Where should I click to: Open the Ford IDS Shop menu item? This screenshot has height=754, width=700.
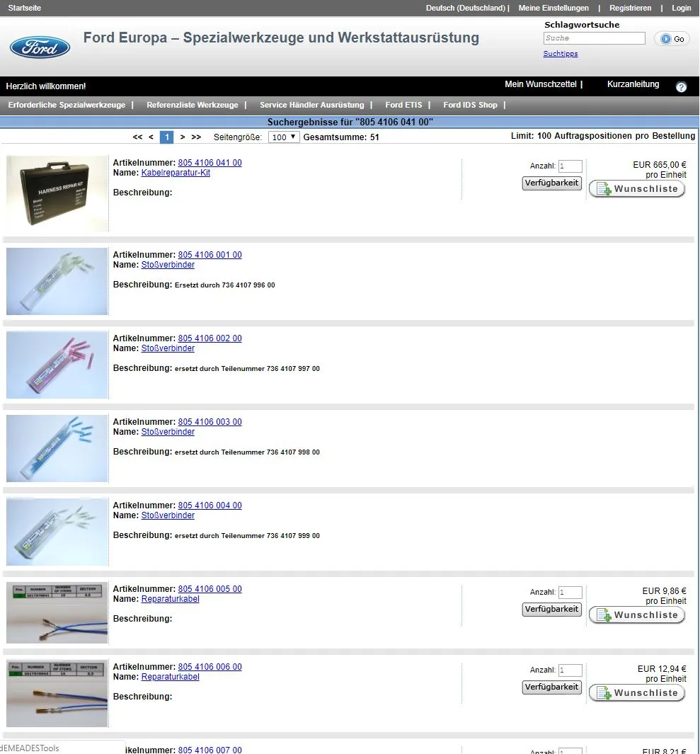click(470, 105)
